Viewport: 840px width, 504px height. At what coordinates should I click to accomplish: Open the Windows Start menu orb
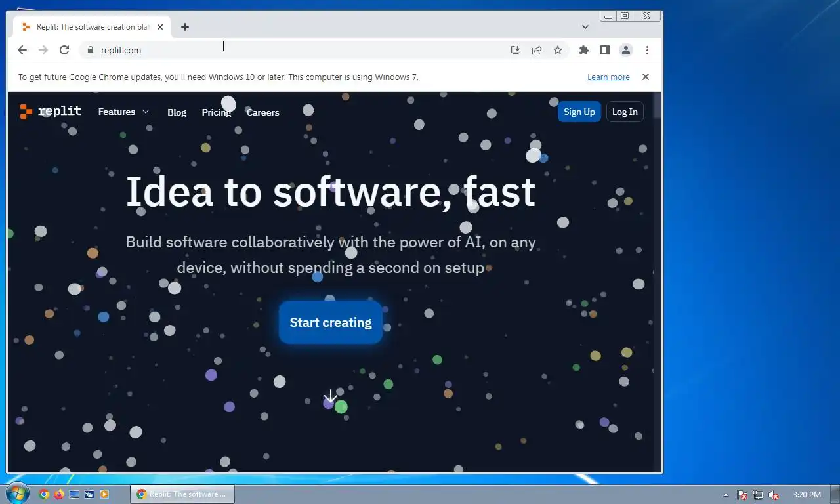coord(16,493)
